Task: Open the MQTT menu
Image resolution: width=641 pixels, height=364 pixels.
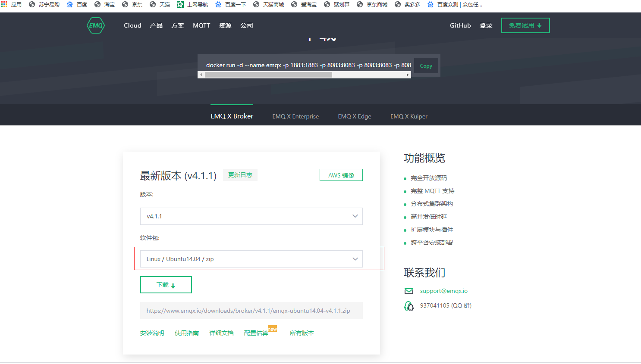Action: [201, 25]
